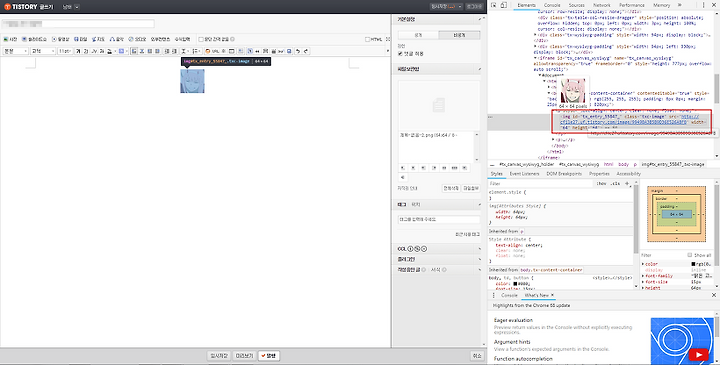Open the font size dropdown

(x=65, y=51)
